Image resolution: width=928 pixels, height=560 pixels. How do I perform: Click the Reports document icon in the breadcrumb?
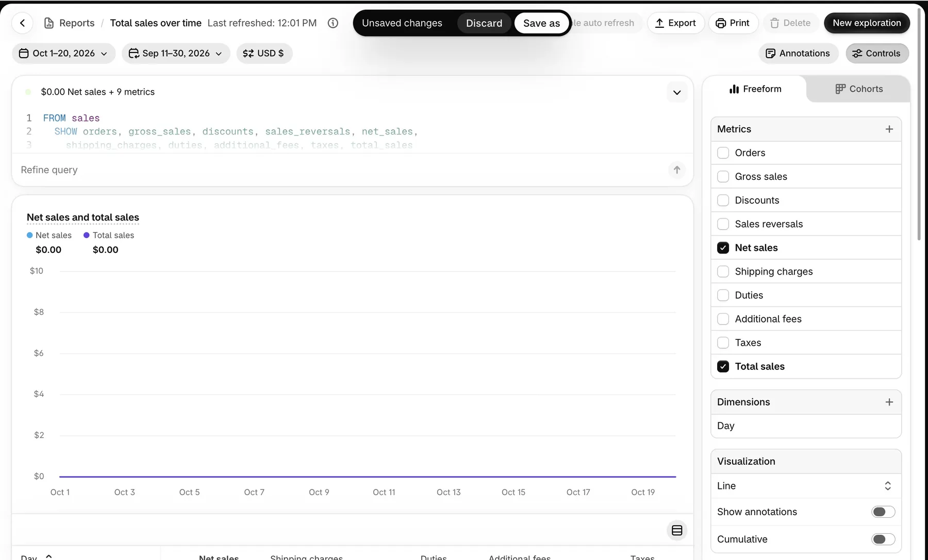(x=49, y=23)
